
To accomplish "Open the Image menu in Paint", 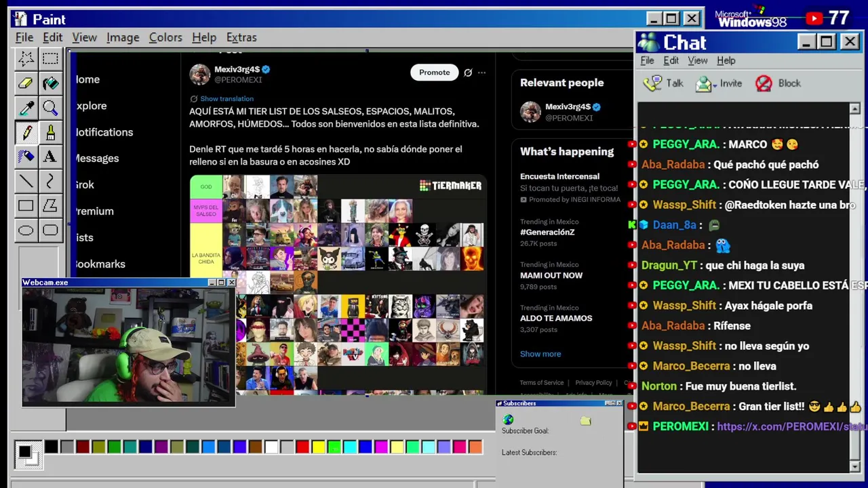I will (x=123, y=37).
